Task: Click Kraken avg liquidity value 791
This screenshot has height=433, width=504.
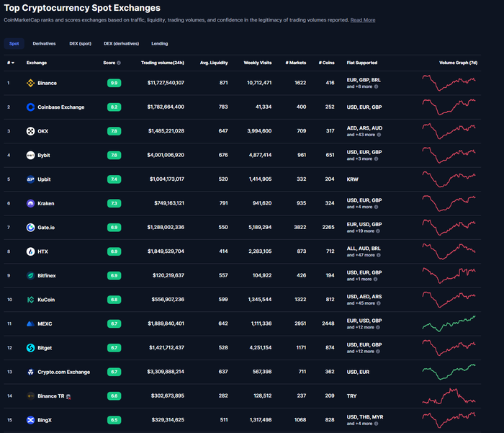Action: [223, 203]
